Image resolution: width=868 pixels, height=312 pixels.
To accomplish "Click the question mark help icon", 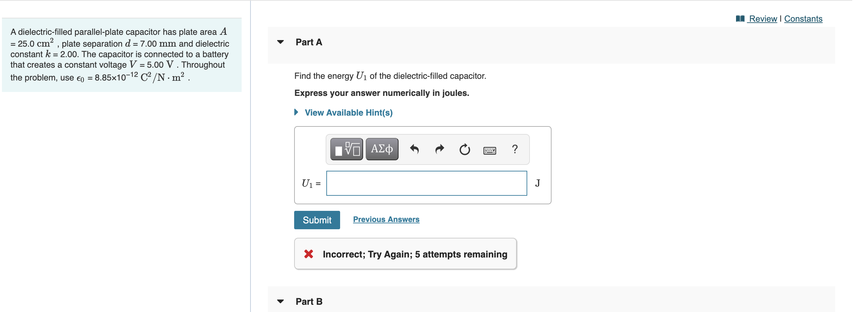I will 514,149.
